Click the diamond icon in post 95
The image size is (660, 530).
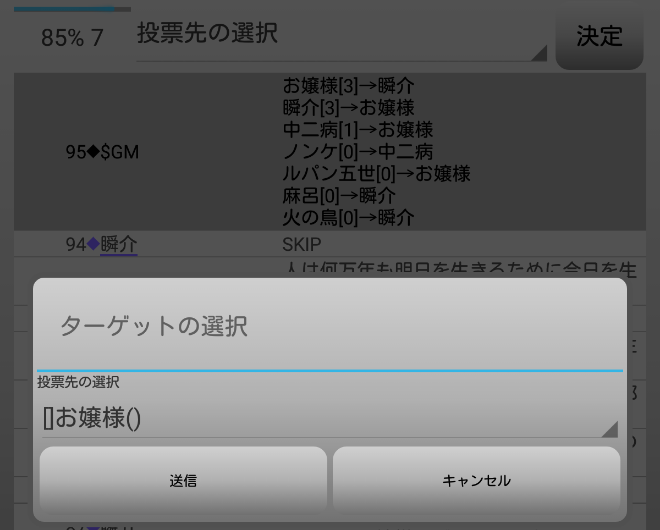[94, 152]
